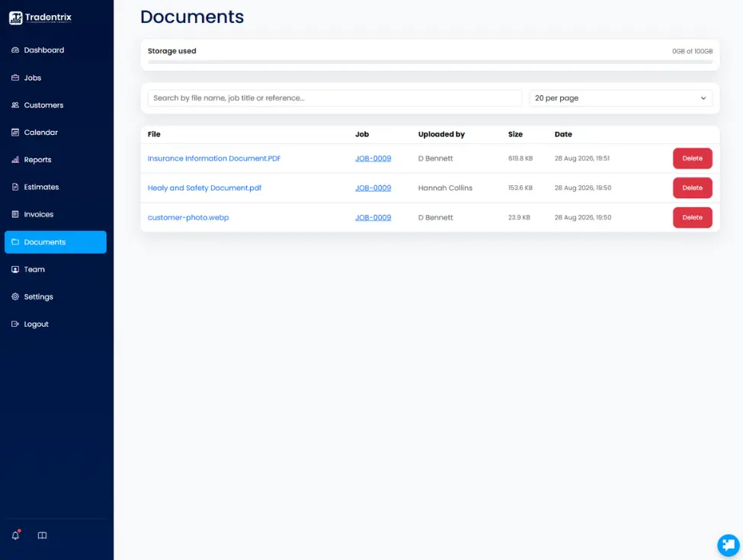The height and width of the screenshot is (560, 743).
Task: Click the Logout exit icon
Action: 15,324
